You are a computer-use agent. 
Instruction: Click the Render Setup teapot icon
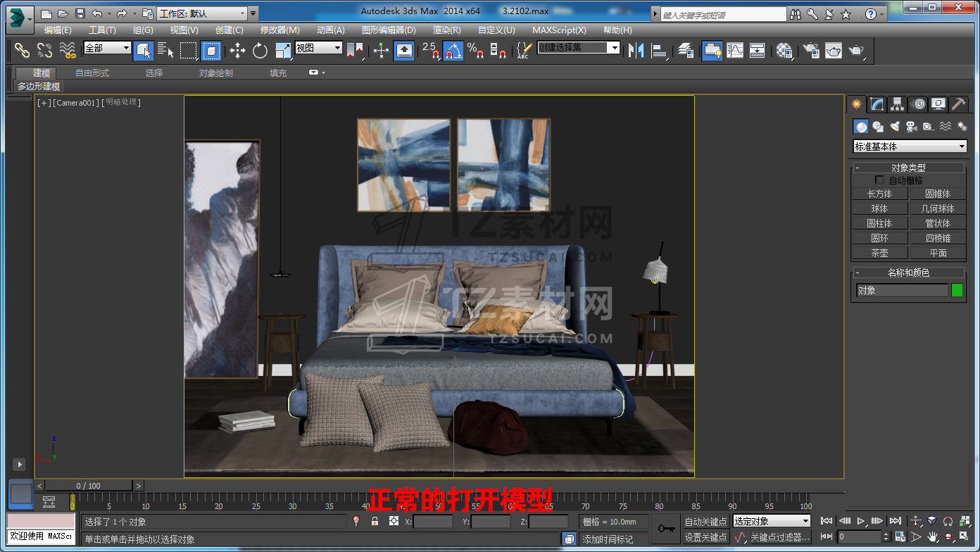coord(812,51)
